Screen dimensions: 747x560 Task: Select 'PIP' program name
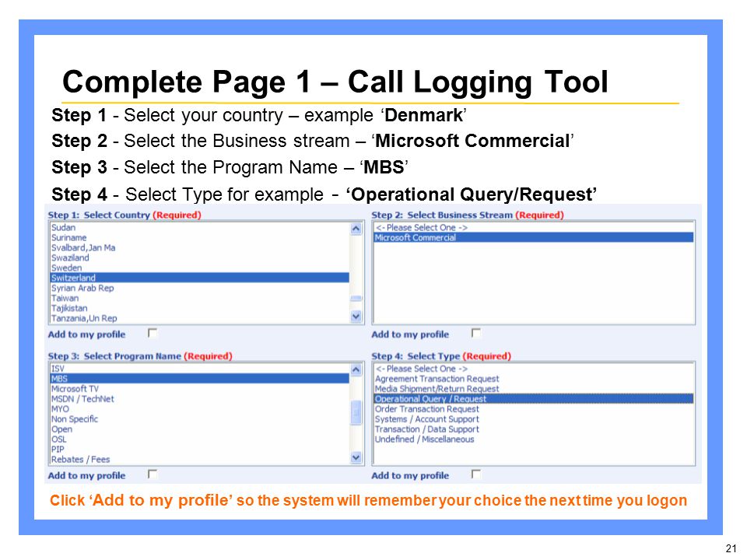tap(200, 449)
